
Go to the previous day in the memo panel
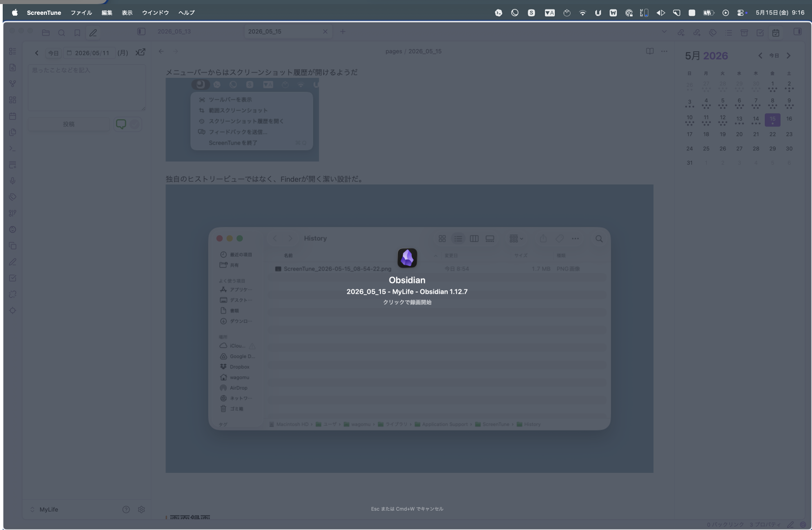click(x=37, y=53)
